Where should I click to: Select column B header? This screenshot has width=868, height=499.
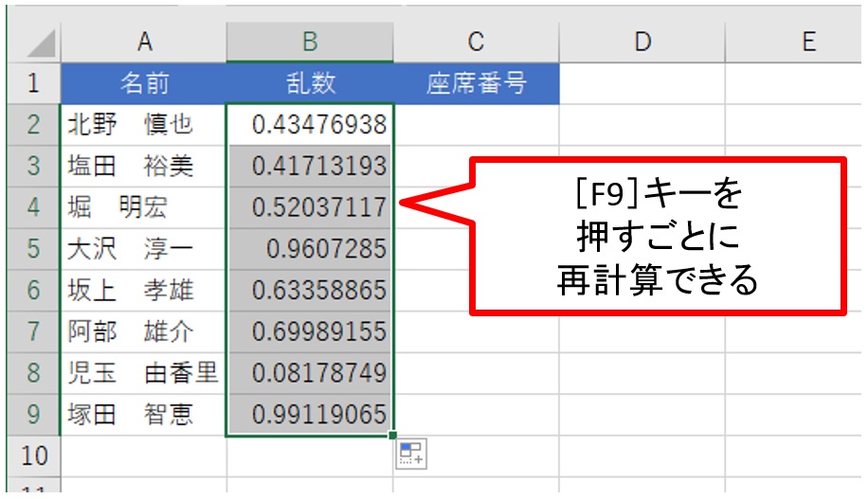(310, 42)
